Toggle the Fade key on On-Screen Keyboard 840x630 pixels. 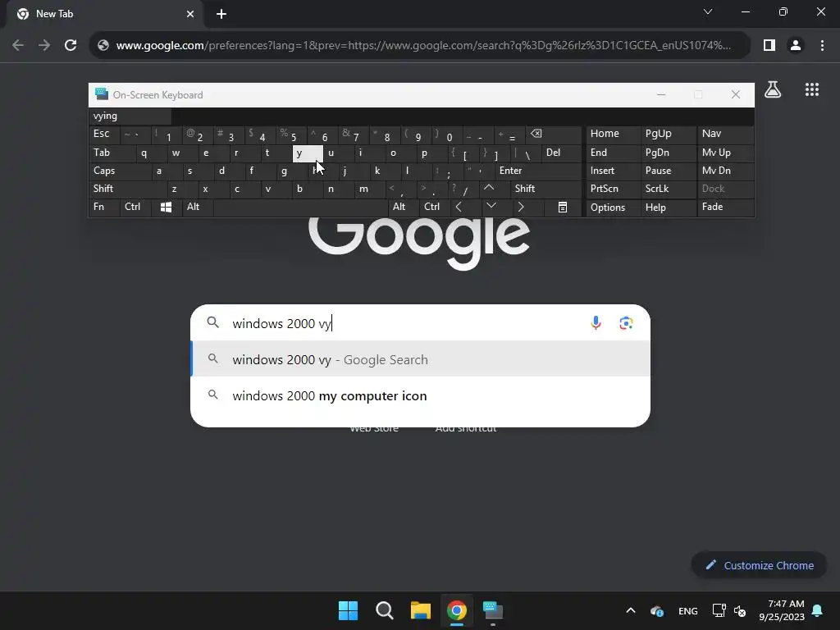(725, 207)
